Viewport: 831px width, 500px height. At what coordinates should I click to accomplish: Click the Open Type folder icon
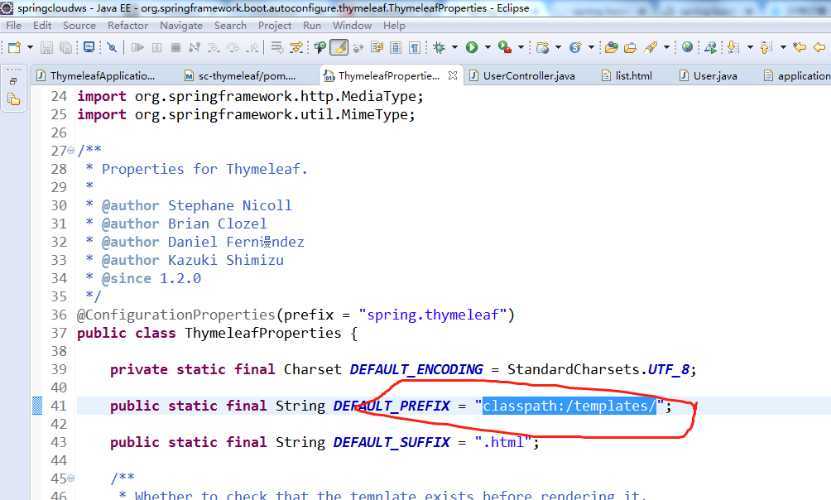coord(630,48)
